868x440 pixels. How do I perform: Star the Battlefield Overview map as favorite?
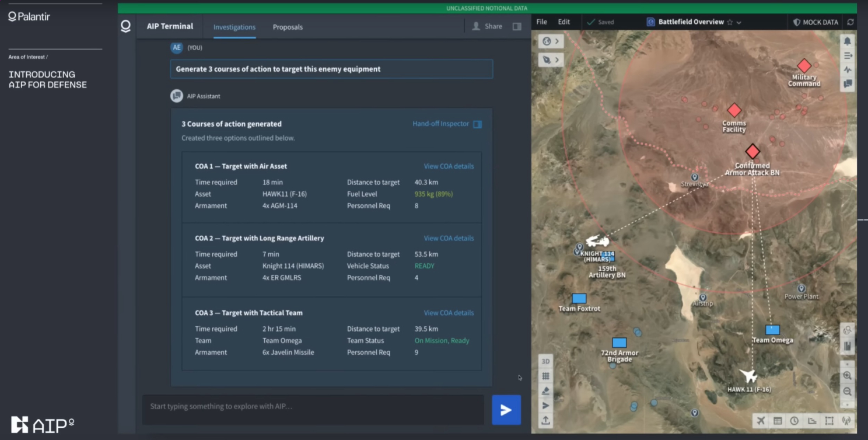[729, 22]
